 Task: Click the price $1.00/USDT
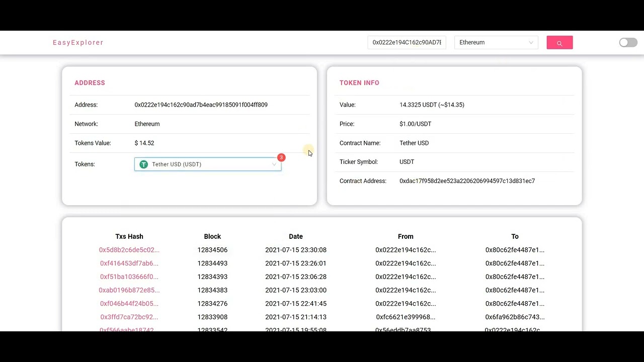coord(415,124)
